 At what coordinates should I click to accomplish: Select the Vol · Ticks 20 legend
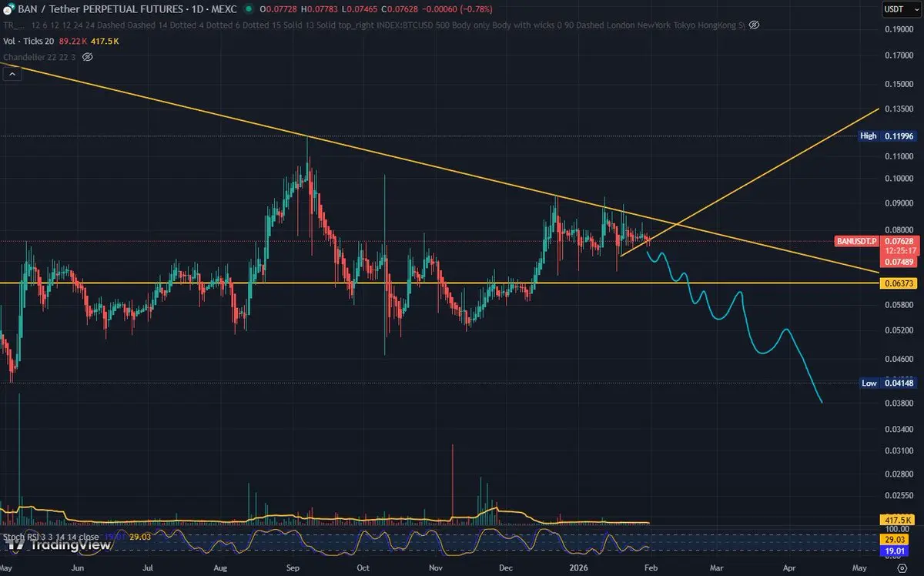tap(28, 41)
